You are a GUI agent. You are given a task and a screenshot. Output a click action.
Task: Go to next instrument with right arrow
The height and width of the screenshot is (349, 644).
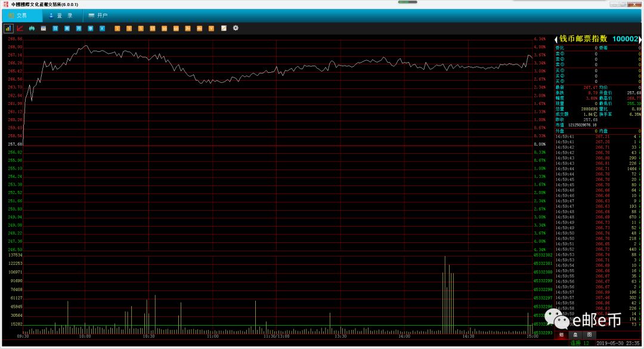pos(640,39)
